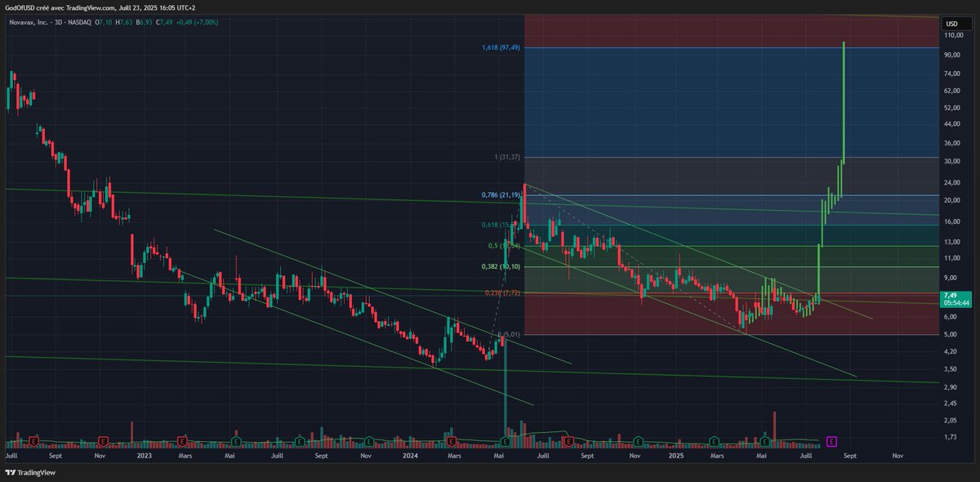Click the tallest red volume bar near Mai 2025
Screen dimensions: 980x482
click(773, 429)
